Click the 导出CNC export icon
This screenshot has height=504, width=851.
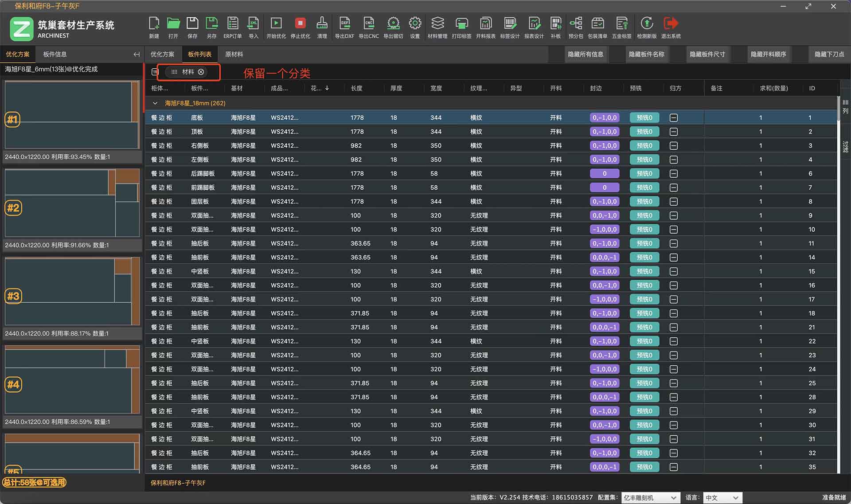tap(368, 27)
